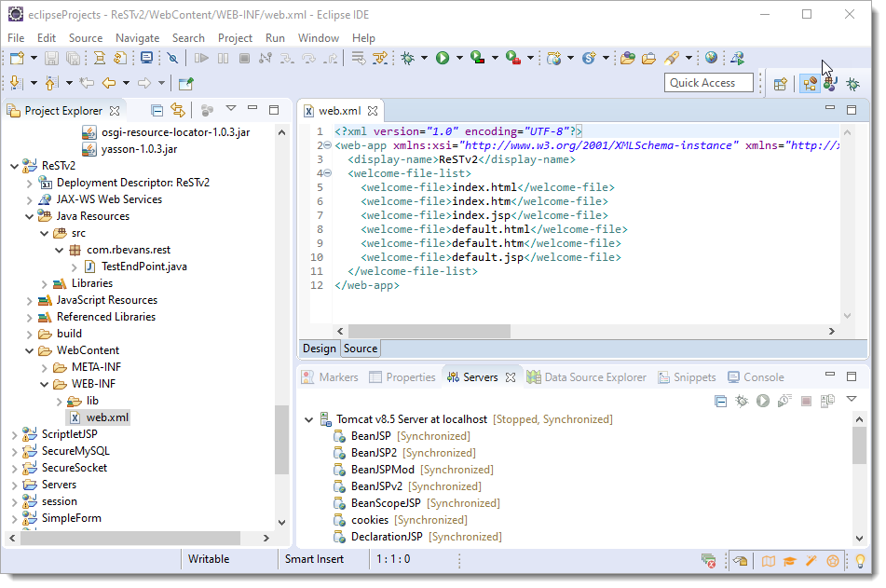This screenshot has width=886, height=588.
Task: Click the Resume debug icon
Action: pos(201,58)
